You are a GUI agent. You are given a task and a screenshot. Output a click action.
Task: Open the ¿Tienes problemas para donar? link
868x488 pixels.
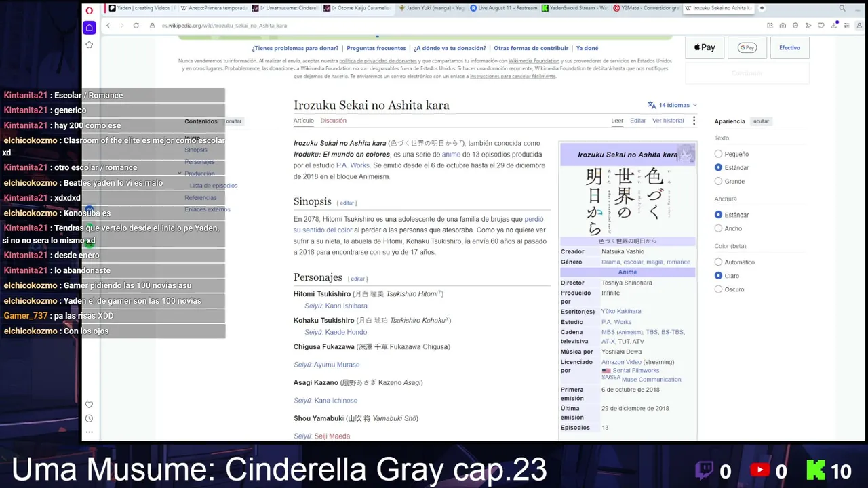coord(295,48)
